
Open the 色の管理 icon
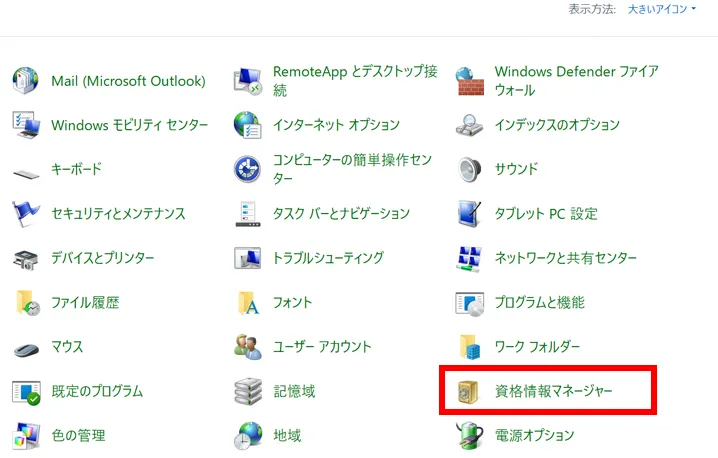25,436
